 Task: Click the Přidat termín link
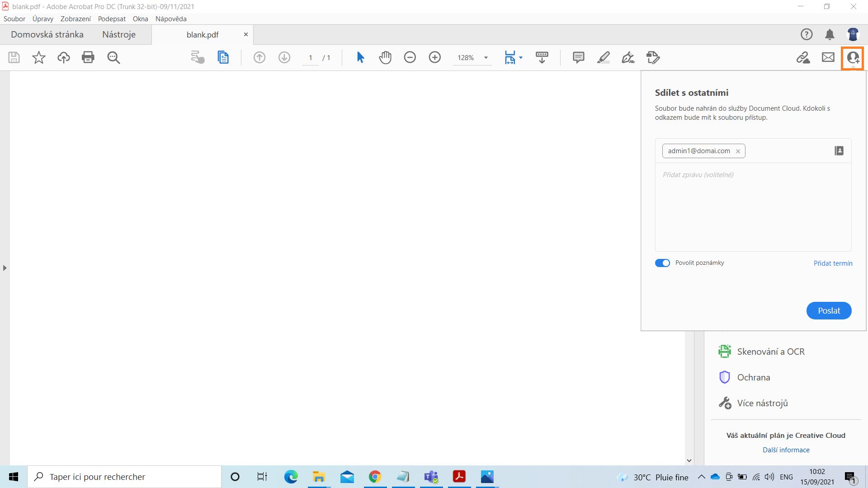point(833,263)
